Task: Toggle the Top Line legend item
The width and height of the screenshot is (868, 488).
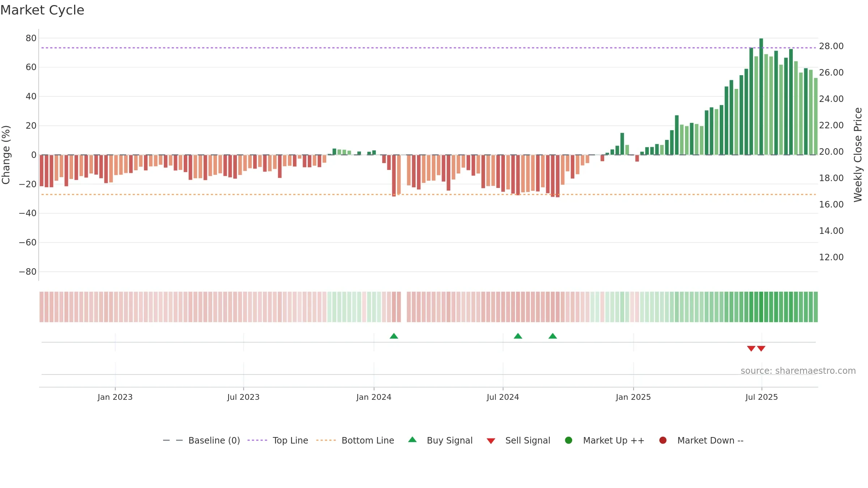Action: (278, 440)
